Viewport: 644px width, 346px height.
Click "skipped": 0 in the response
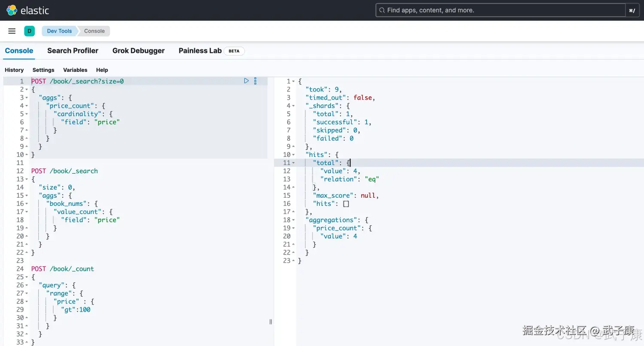point(337,130)
